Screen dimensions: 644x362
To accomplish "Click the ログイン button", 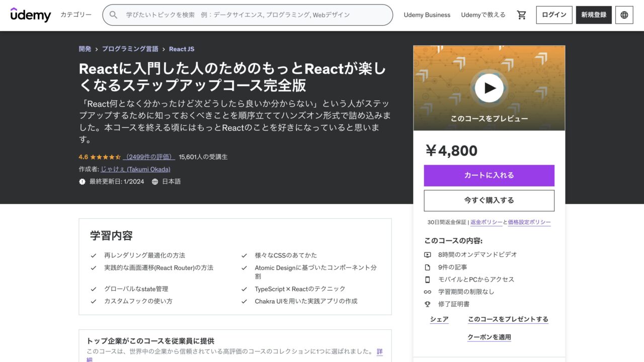I will pyautogui.click(x=553, y=15).
